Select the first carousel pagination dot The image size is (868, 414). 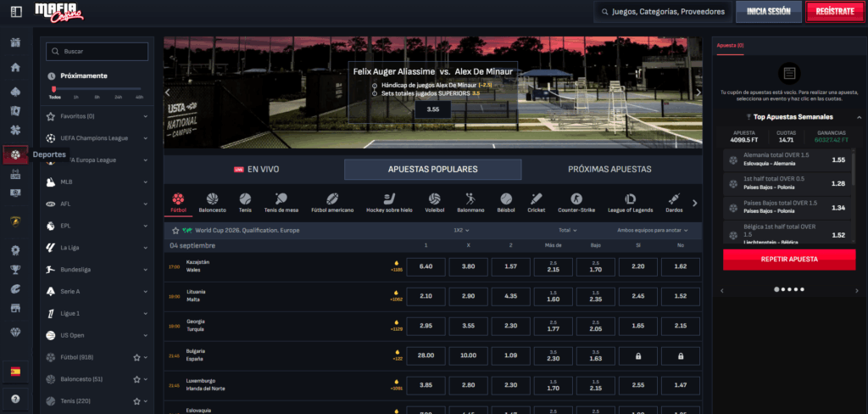tap(776, 289)
